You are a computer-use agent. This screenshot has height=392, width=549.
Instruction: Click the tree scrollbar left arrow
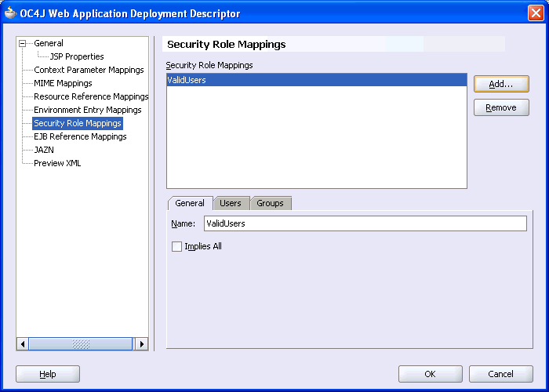(x=23, y=344)
